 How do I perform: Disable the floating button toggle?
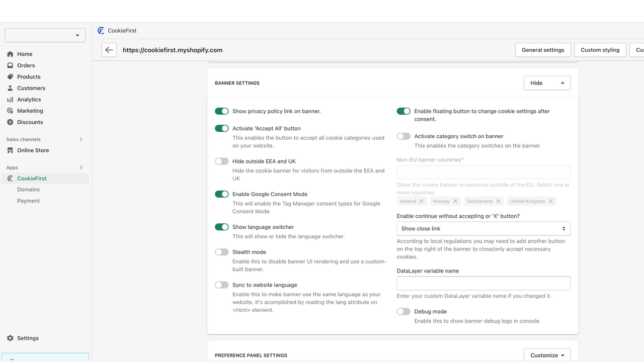[404, 111]
